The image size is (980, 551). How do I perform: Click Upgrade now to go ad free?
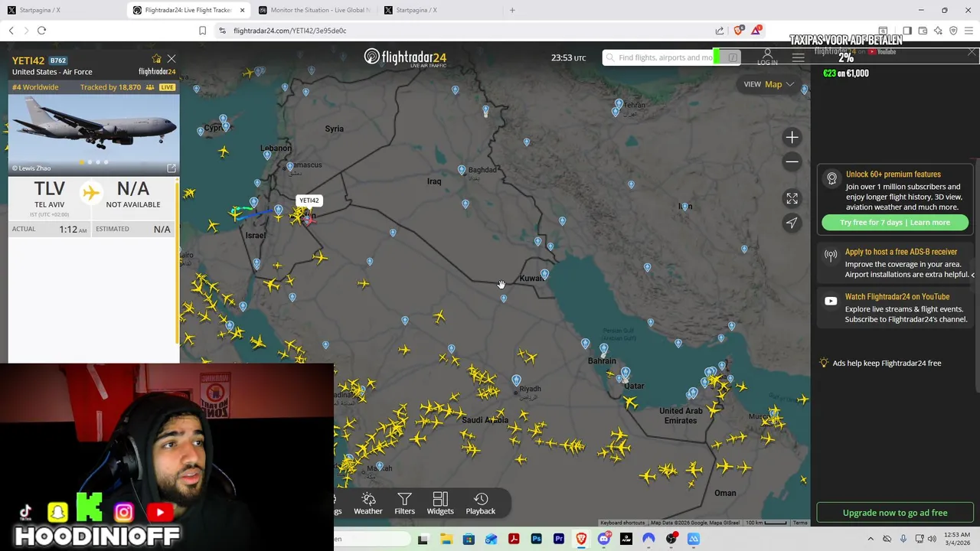pos(894,513)
